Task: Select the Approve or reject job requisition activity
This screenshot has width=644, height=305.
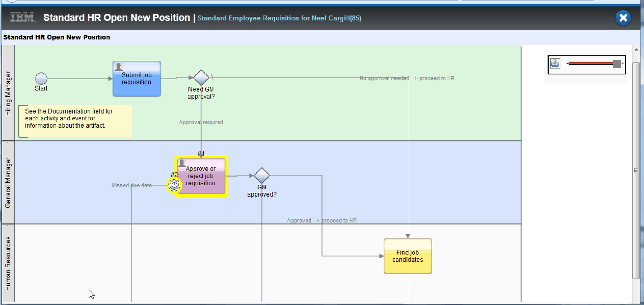Action: (x=201, y=176)
